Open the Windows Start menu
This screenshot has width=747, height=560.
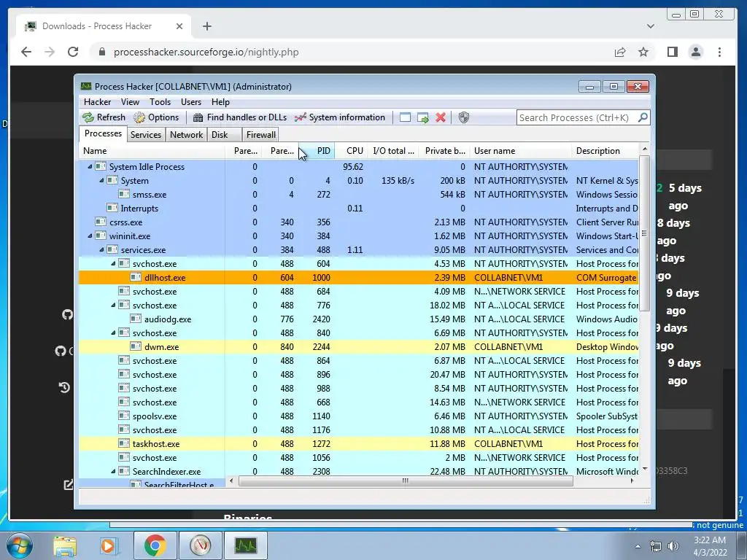click(19, 545)
